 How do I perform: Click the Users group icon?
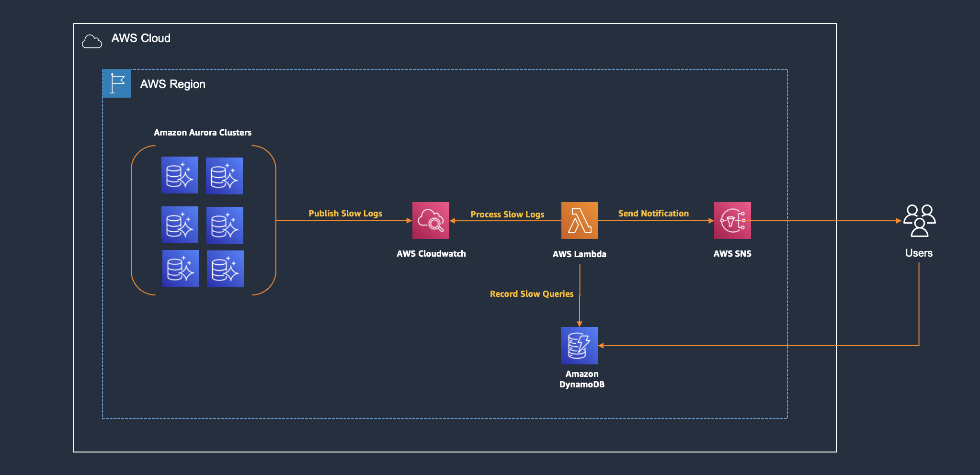pos(919,221)
